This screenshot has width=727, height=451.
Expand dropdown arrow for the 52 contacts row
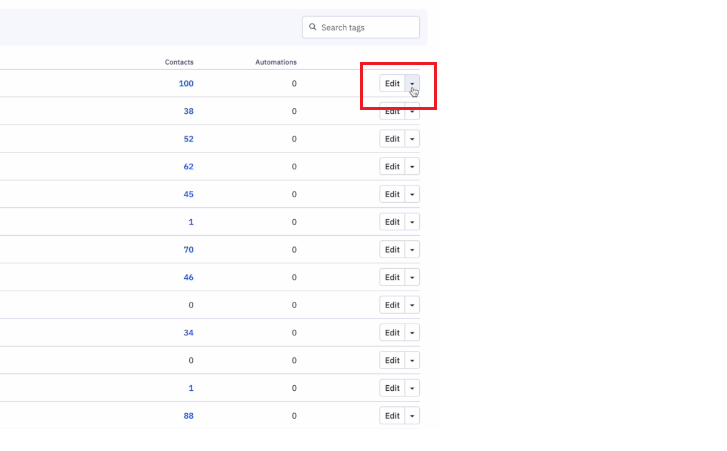412,139
